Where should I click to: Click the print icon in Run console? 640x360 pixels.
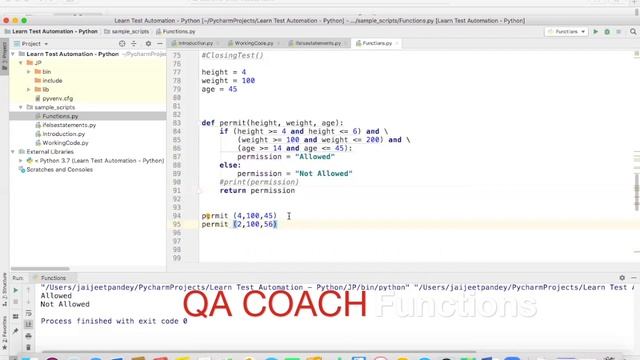tap(28, 336)
